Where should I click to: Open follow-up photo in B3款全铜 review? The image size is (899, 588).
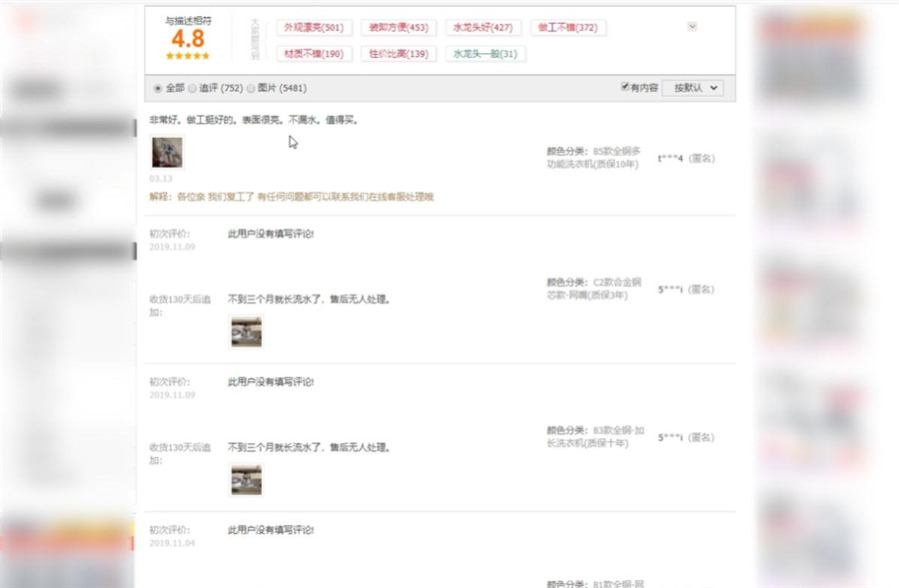coord(247,479)
